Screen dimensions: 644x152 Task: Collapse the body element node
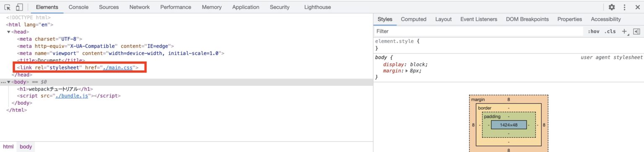(9, 82)
